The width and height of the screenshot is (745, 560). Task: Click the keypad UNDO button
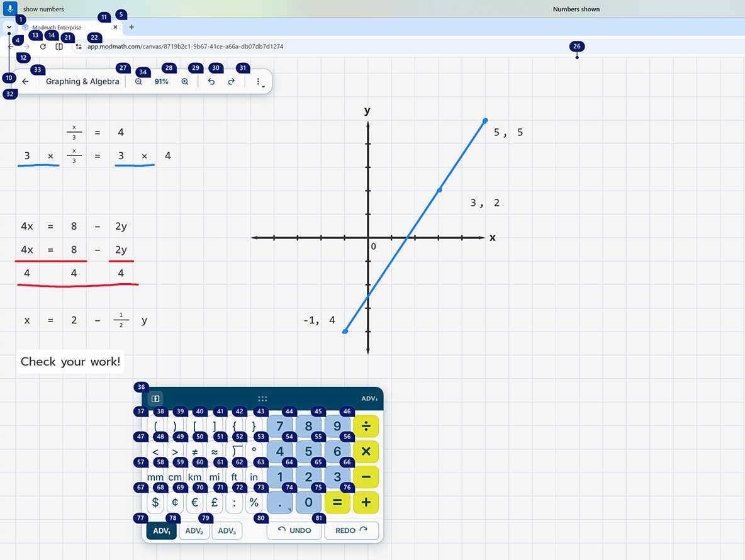click(294, 530)
